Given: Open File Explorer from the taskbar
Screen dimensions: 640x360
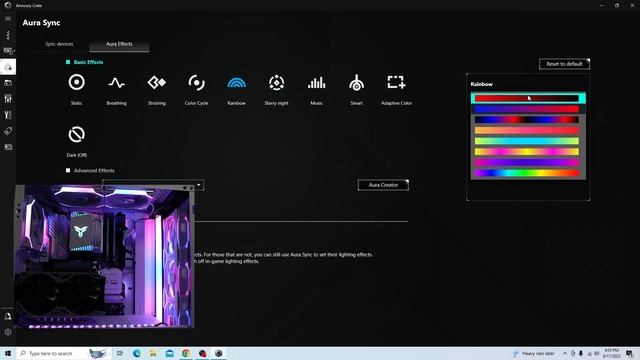Looking at the screenshot, I should 153,353.
